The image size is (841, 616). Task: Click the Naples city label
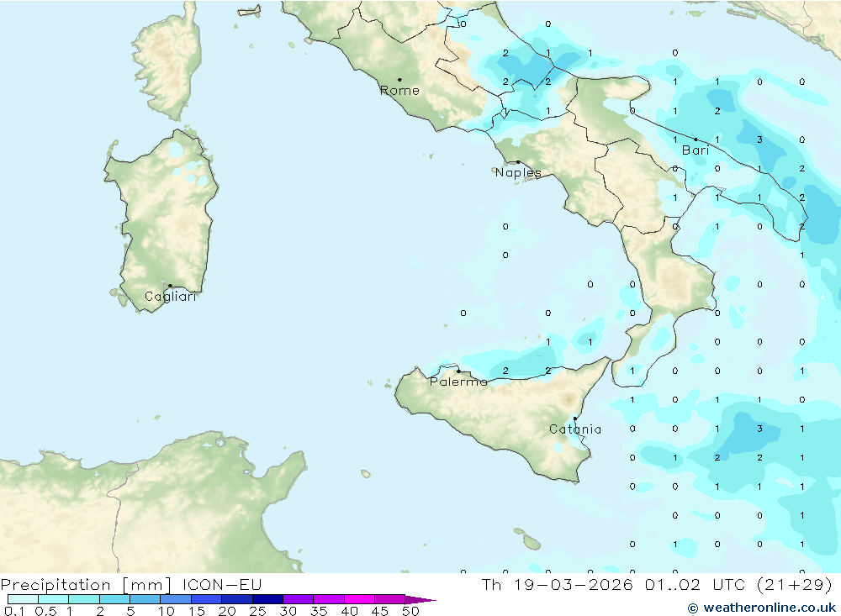(518, 172)
